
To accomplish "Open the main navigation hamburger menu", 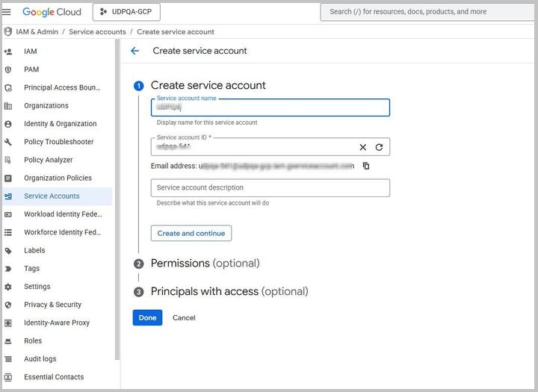I will coord(7,12).
